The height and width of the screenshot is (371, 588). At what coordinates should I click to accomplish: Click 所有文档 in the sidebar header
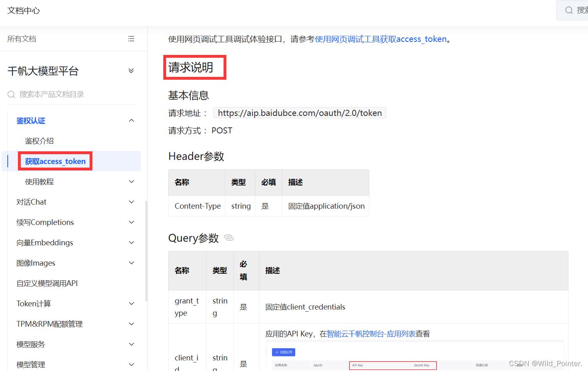tap(22, 39)
